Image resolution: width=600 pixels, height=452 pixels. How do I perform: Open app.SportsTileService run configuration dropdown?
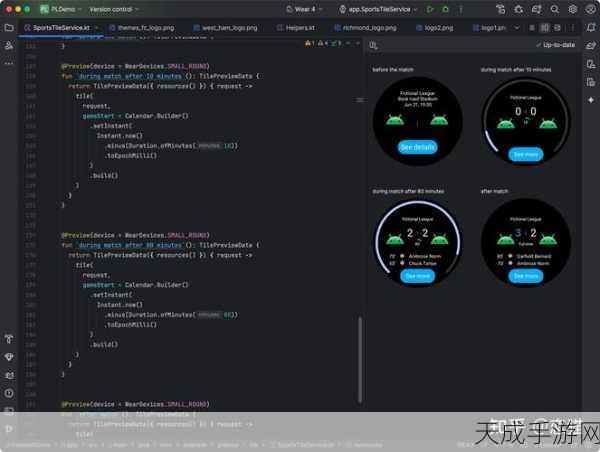tap(378, 9)
